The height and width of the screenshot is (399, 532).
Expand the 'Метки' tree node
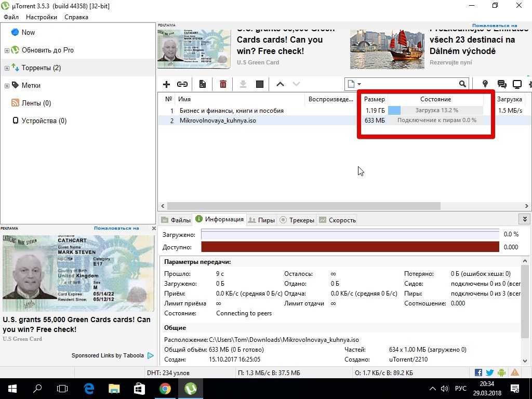coord(7,86)
